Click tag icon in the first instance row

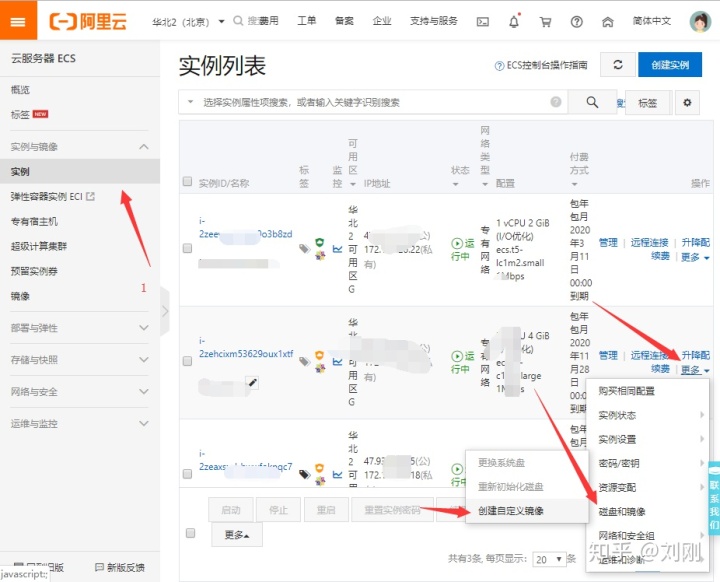pyautogui.click(x=304, y=249)
